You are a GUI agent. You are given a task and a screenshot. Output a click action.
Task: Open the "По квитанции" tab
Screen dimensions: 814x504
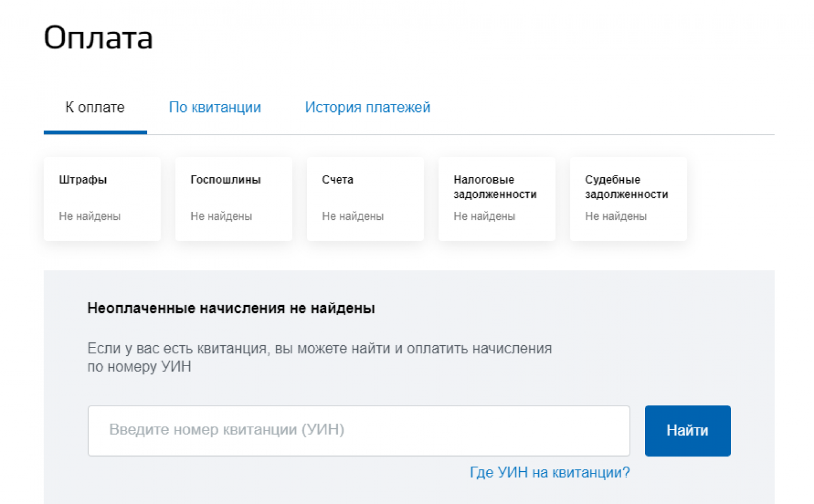215,107
